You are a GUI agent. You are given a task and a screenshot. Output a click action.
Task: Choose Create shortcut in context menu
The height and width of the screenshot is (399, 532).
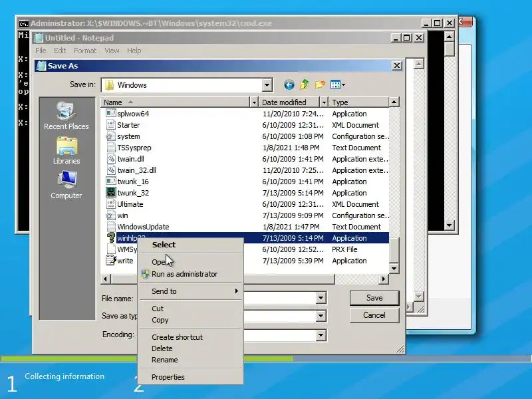point(191,337)
